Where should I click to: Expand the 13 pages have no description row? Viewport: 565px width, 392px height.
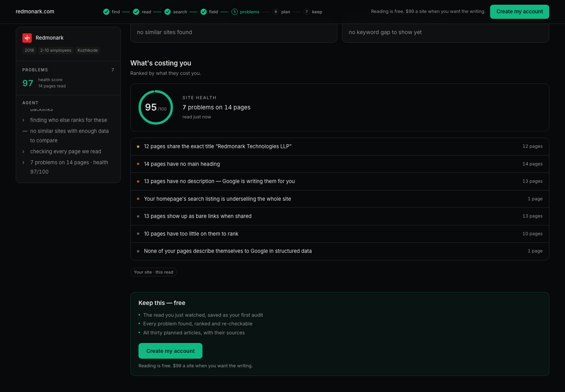[340, 181]
